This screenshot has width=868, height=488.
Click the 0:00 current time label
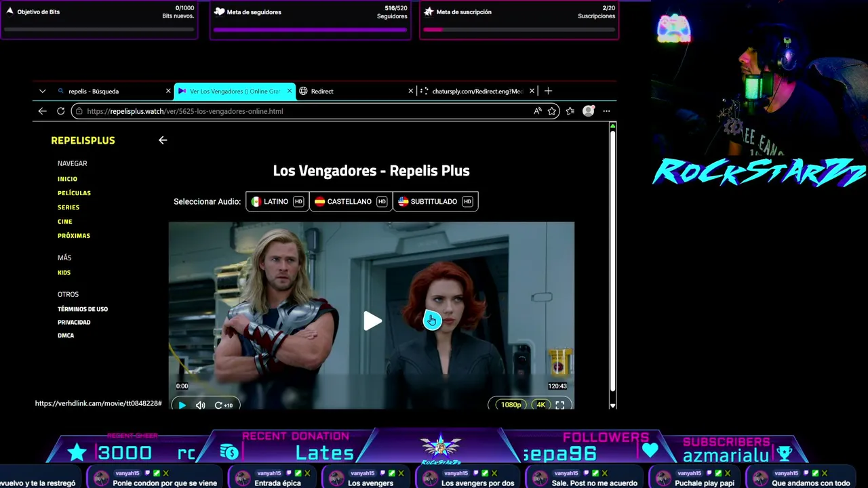pos(182,386)
